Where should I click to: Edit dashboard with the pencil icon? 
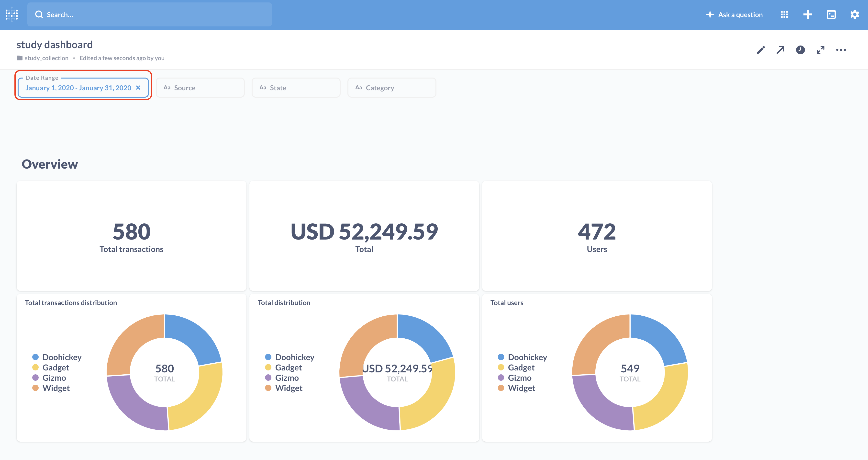[760, 50]
